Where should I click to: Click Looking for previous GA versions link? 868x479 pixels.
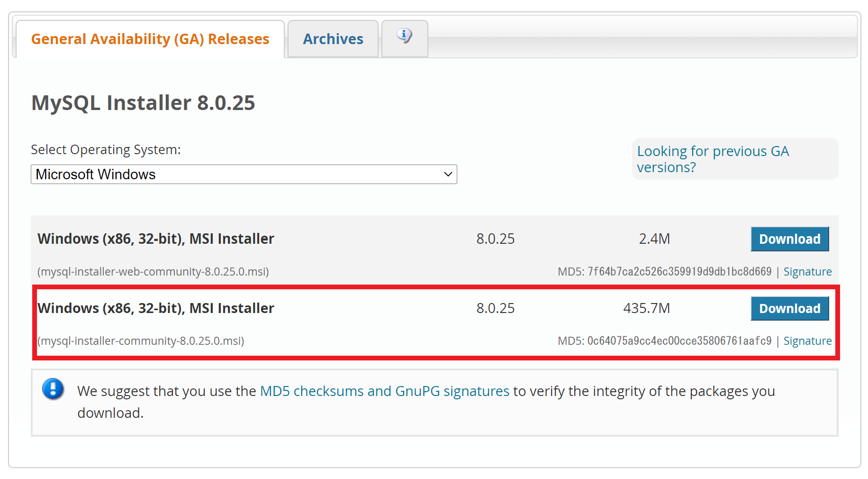pos(713,159)
